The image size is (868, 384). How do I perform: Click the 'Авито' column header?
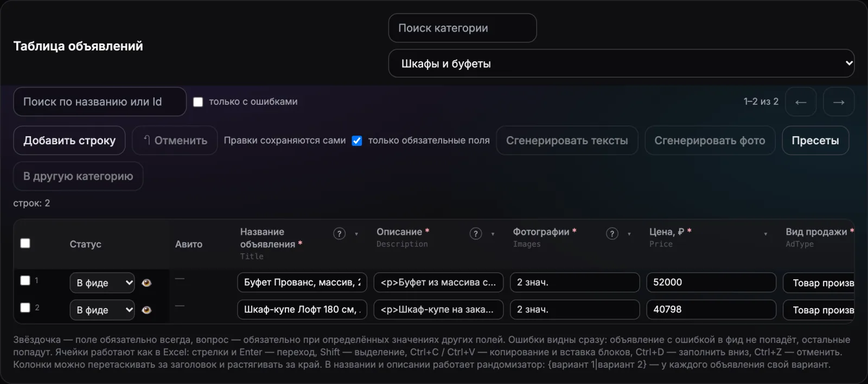[189, 244]
